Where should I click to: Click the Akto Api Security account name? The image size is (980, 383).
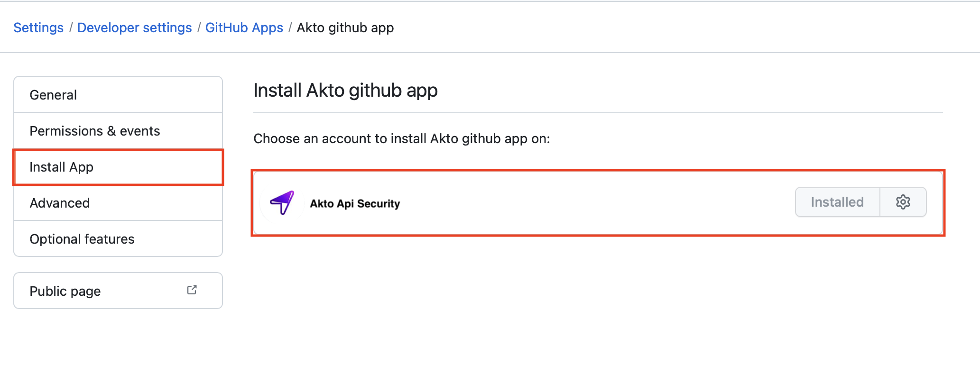[355, 203]
